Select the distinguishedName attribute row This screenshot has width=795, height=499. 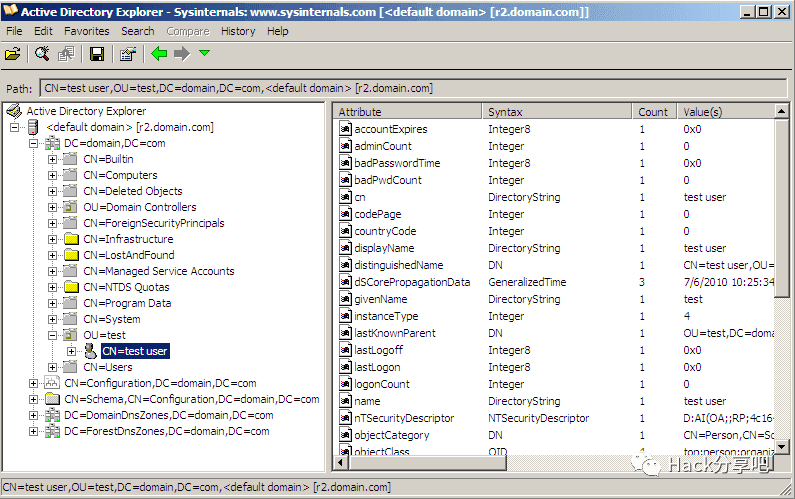554,265
